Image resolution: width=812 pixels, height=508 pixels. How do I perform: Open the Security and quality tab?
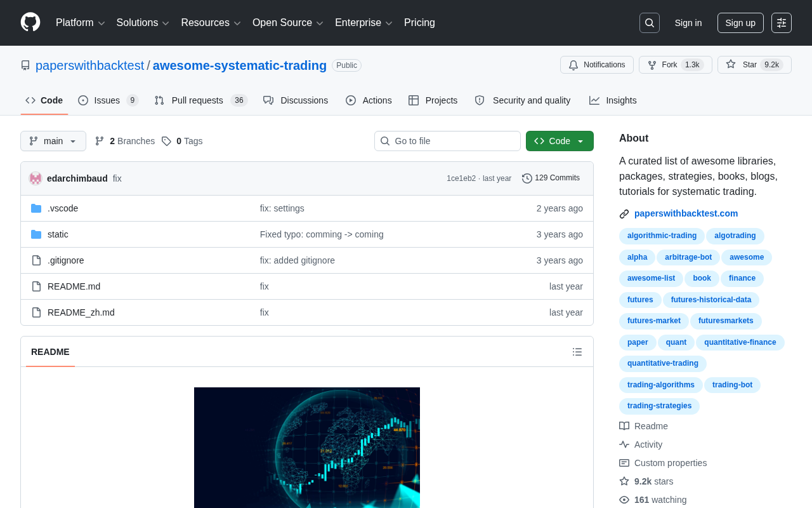(x=523, y=100)
